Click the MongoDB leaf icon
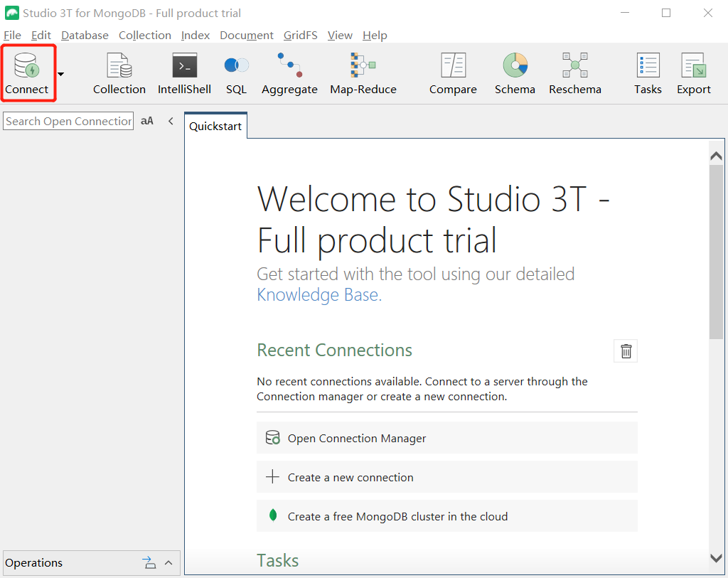Screen dimensions: 728x578 click(x=273, y=515)
